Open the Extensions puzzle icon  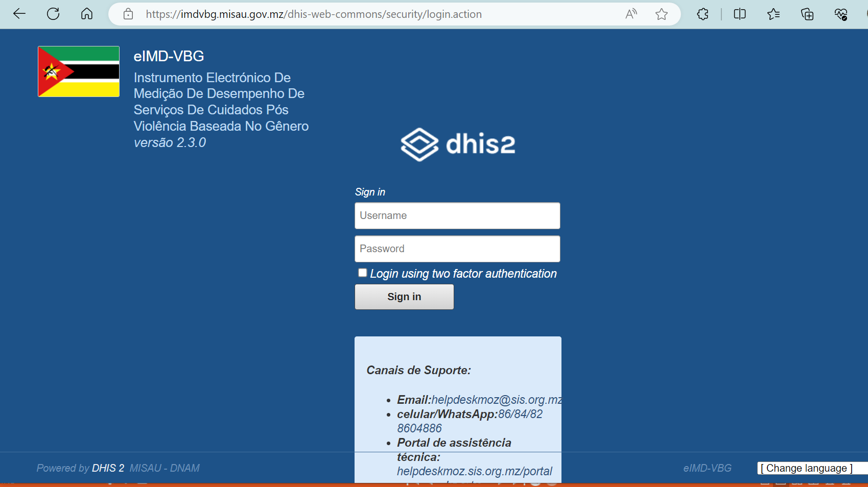[702, 14]
